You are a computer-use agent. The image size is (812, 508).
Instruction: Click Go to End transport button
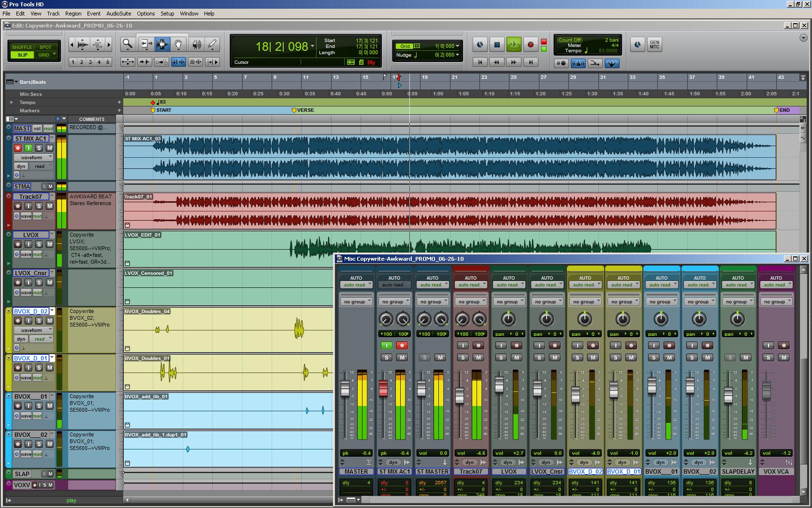coord(531,62)
